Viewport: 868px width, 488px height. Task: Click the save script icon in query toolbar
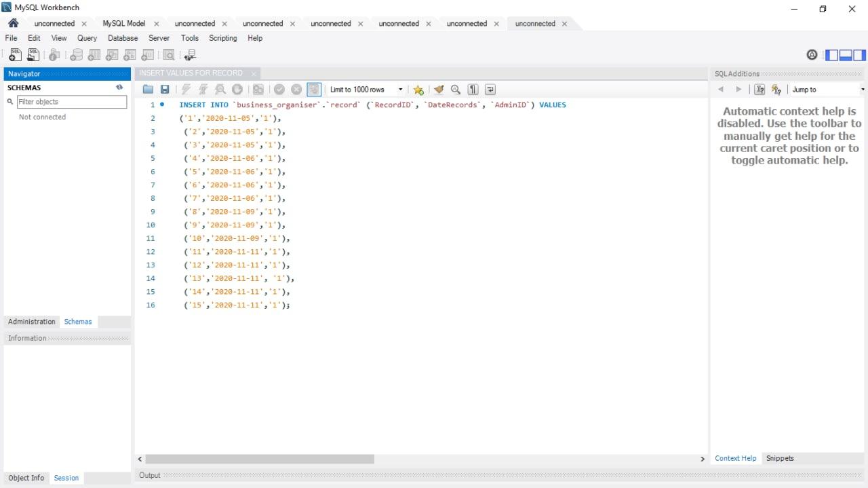pos(164,89)
